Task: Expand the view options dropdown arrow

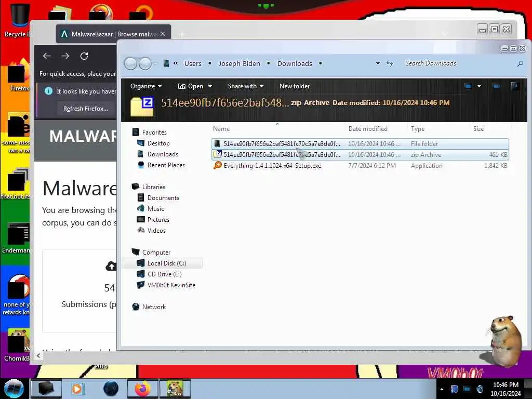Action: pos(479,86)
